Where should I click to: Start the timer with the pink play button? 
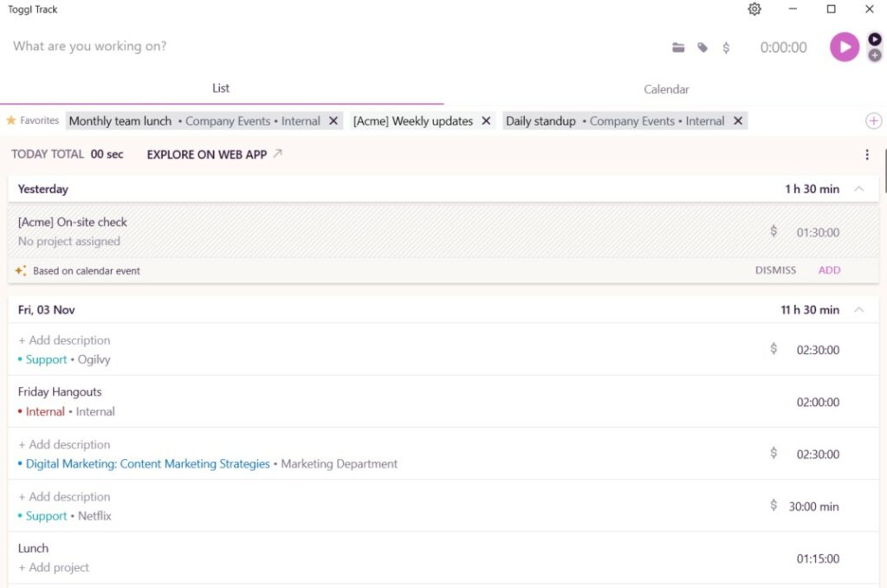pos(844,47)
